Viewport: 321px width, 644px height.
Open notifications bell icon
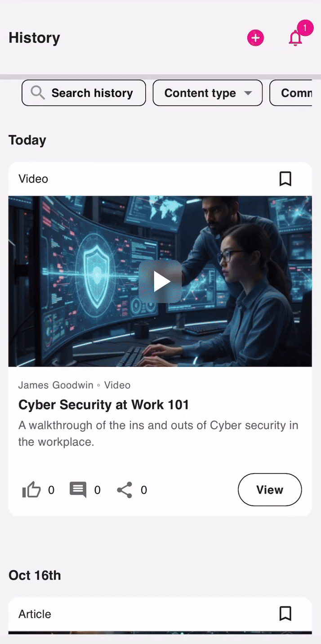295,38
